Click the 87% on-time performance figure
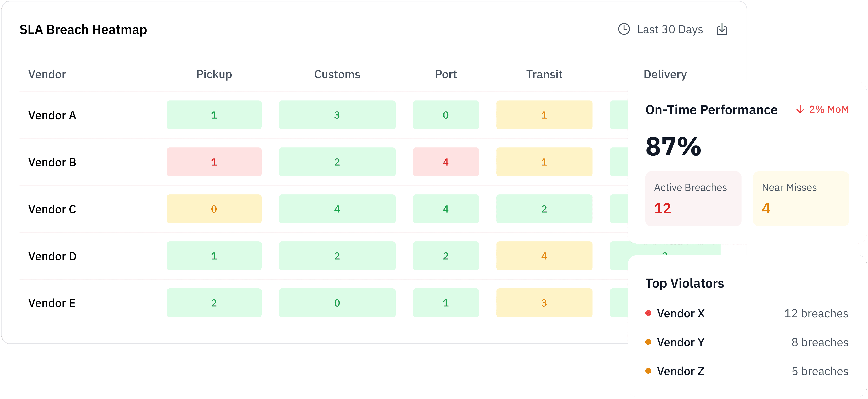 point(673,147)
